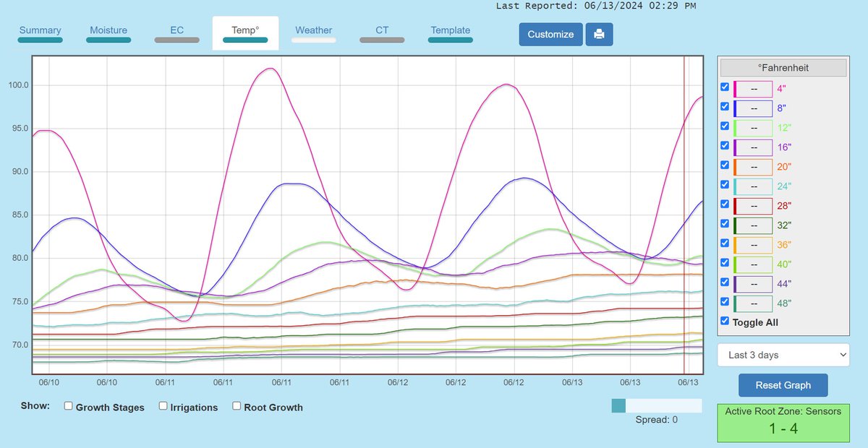Enable the Irrigations overlay
This screenshot has height=448, width=868.
pyautogui.click(x=163, y=406)
